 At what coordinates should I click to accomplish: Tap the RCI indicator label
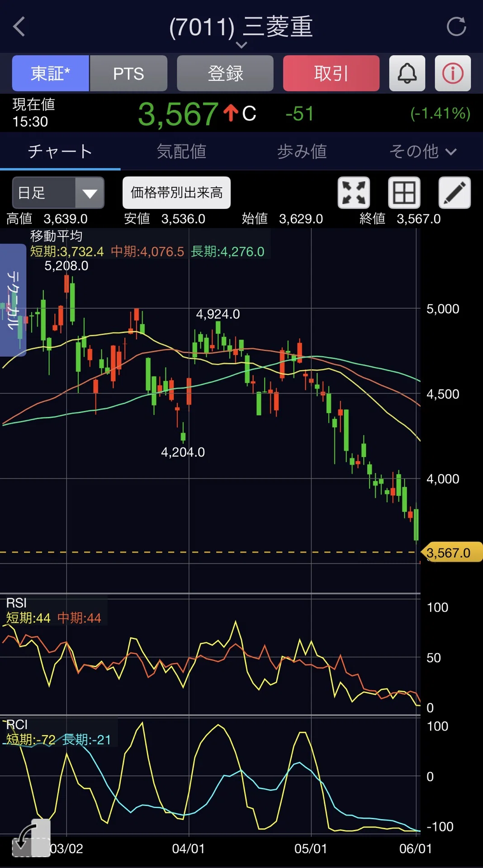(17, 725)
